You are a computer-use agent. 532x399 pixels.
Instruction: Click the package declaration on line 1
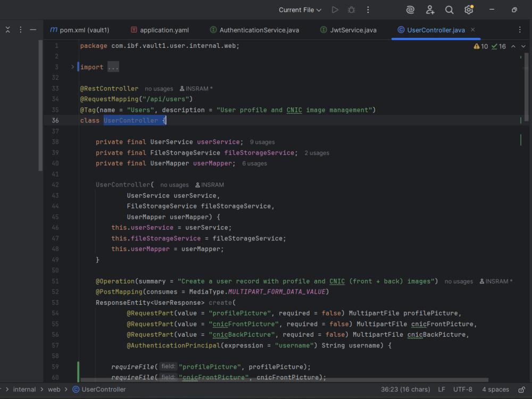[x=160, y=46]
